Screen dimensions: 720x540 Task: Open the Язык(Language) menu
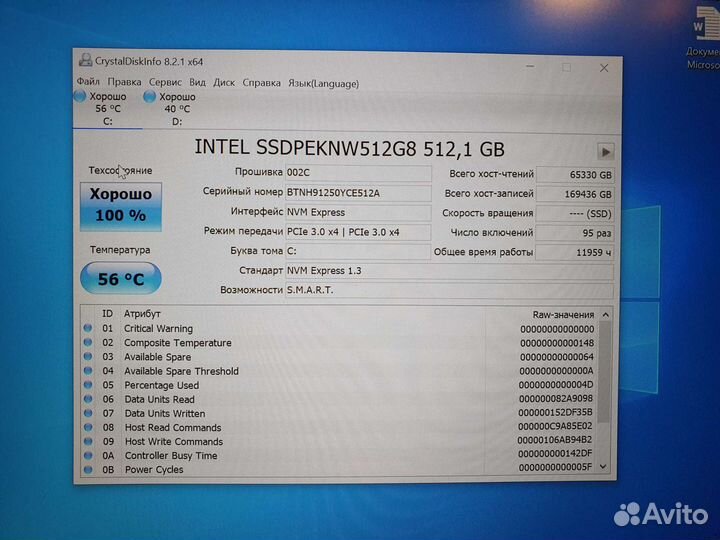coord(323,84)
